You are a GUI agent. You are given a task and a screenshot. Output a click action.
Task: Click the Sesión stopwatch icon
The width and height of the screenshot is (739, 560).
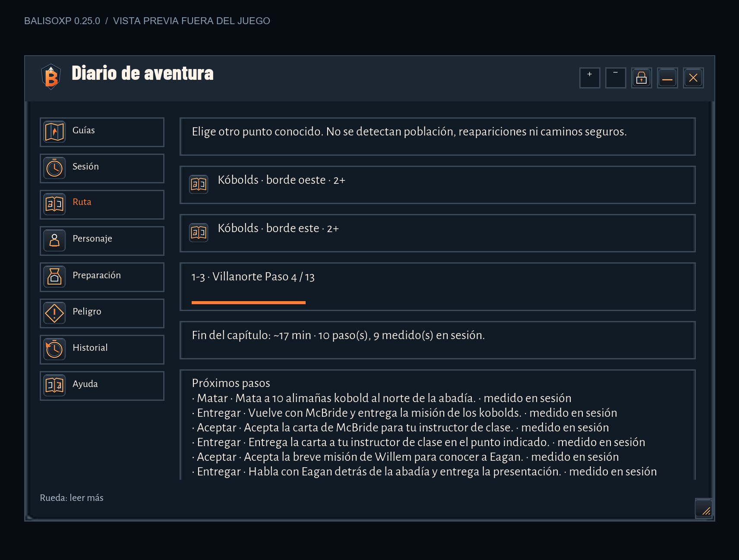[x=54, y=168]
